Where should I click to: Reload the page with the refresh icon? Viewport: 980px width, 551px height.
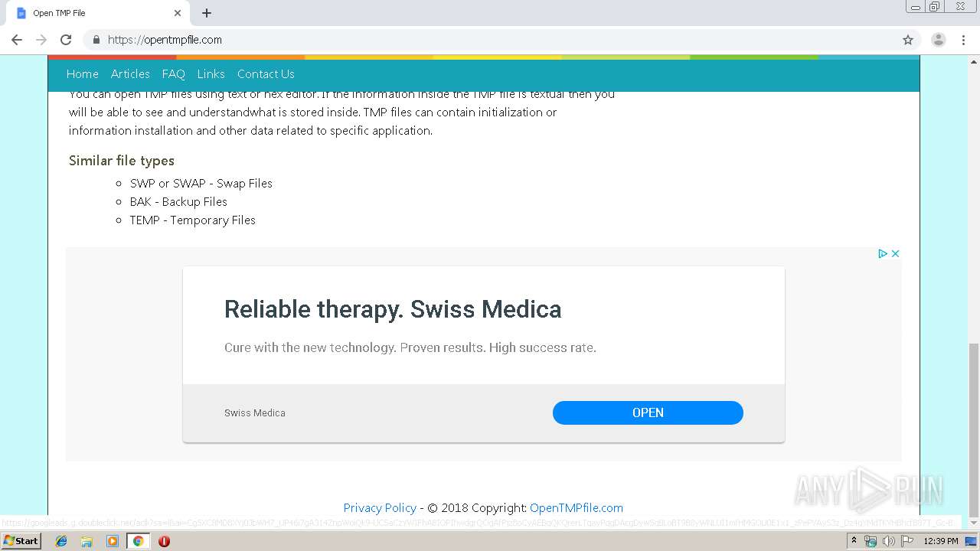tap(66, 40)
